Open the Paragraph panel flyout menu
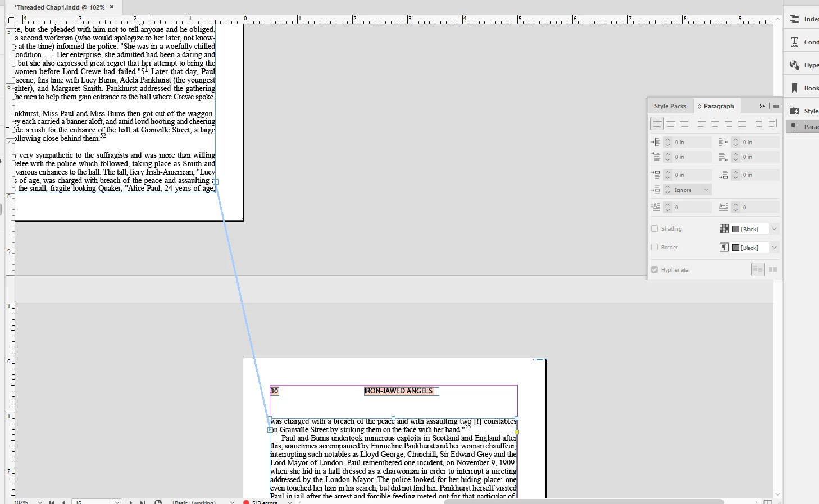The image size is (819, 504). click(x=776, y=106)
